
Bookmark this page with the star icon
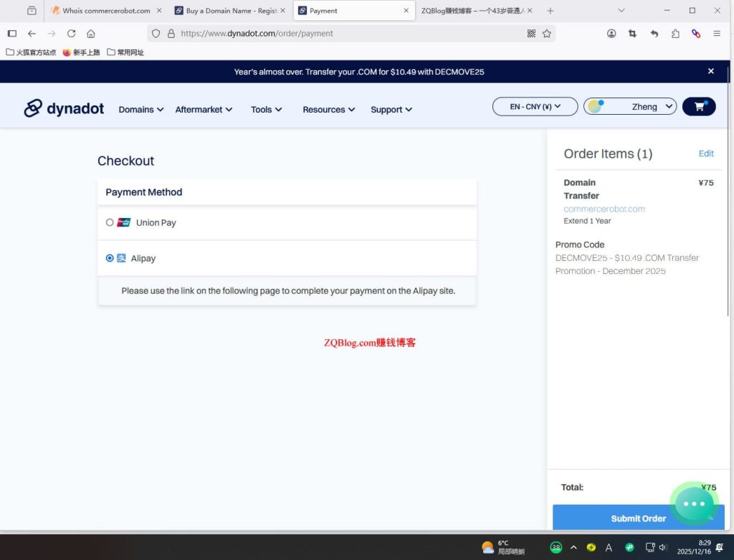(547, 33)
